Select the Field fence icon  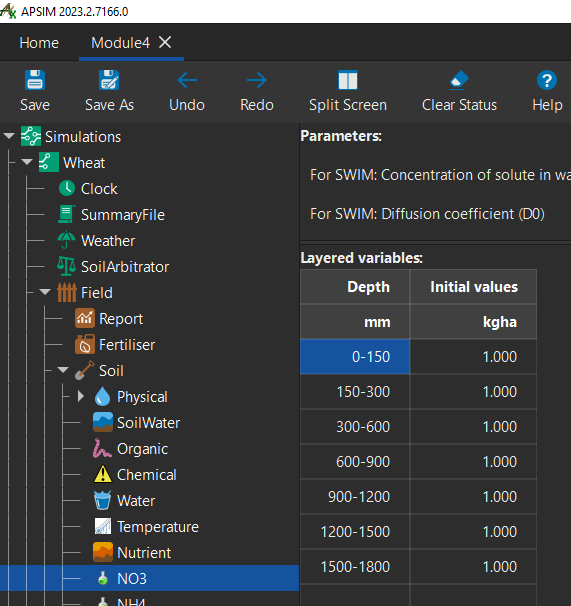coord(67,292)
